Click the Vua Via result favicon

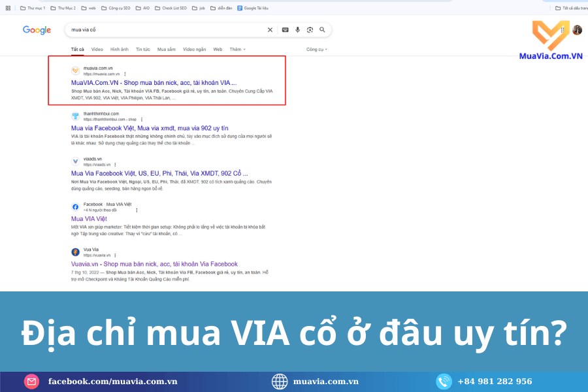click(x=75, y=252)
